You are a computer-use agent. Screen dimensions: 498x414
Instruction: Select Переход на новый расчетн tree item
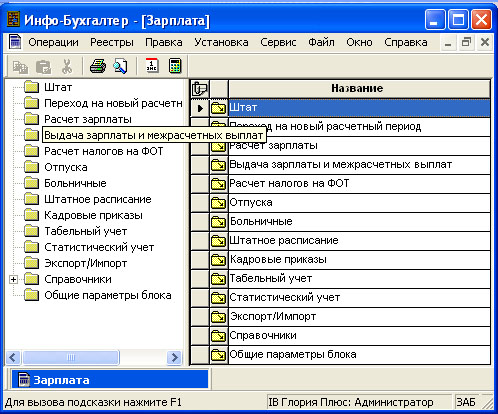[x=113, y=103]
